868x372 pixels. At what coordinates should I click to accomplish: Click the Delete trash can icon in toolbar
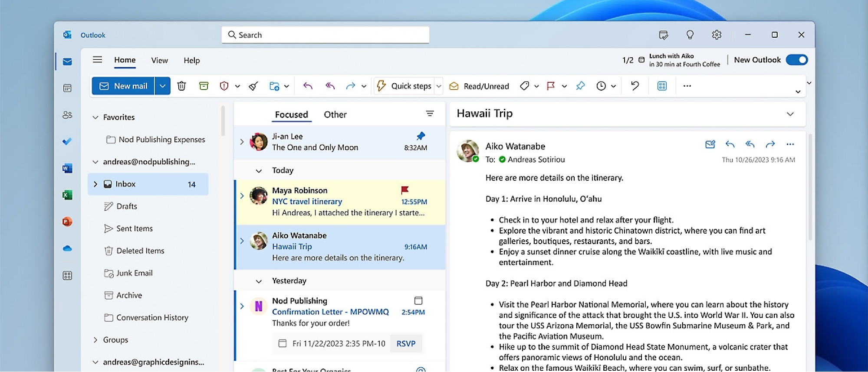181,86
